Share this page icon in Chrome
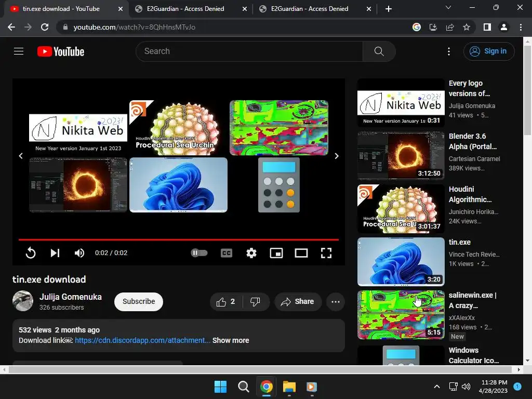The height and width of the screenshot is (399, 532). [450, 27]
